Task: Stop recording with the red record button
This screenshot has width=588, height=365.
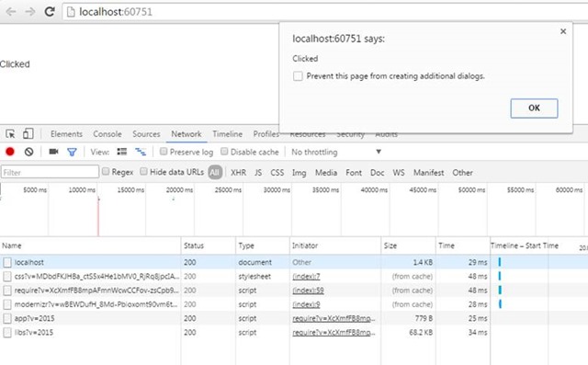Action: [x=10, y=152]
